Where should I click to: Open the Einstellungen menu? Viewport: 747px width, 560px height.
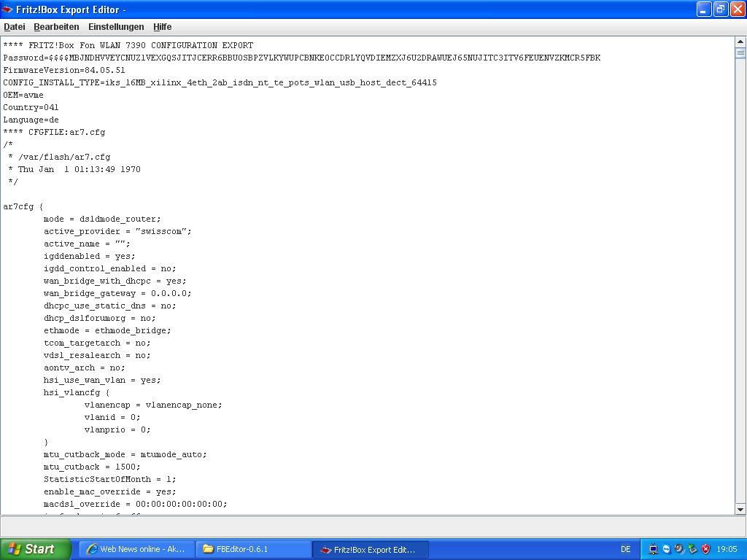(116, 27)
